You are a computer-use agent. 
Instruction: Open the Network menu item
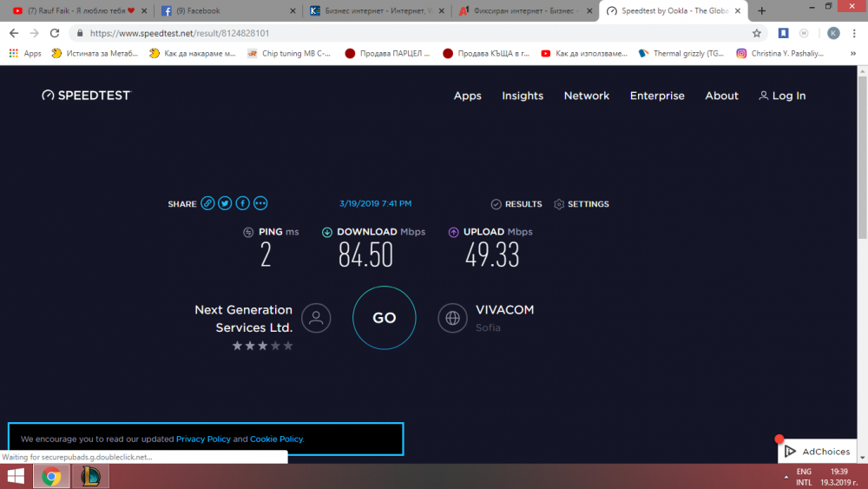point(586,96)
